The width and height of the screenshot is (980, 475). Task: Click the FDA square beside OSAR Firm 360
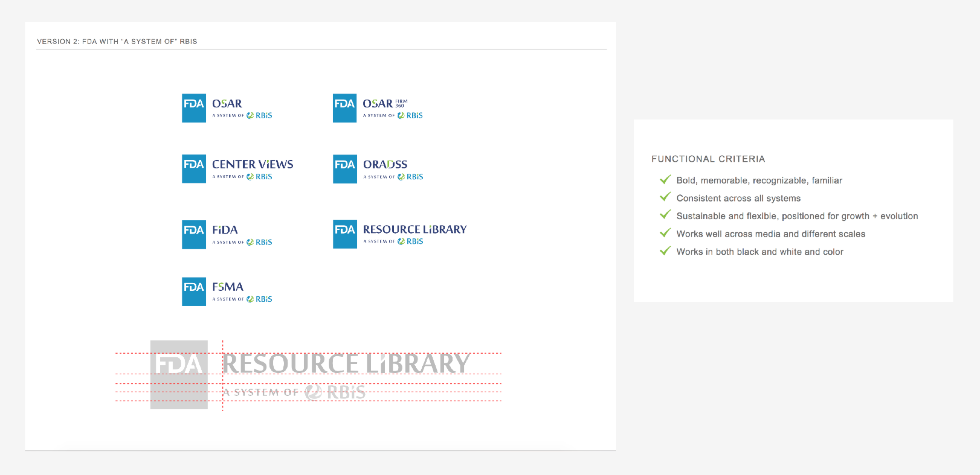(345, 108)
